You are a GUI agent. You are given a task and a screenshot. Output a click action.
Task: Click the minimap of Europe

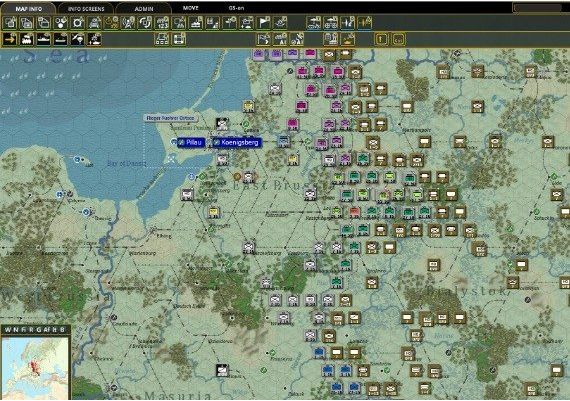click(x=35, y=368)
